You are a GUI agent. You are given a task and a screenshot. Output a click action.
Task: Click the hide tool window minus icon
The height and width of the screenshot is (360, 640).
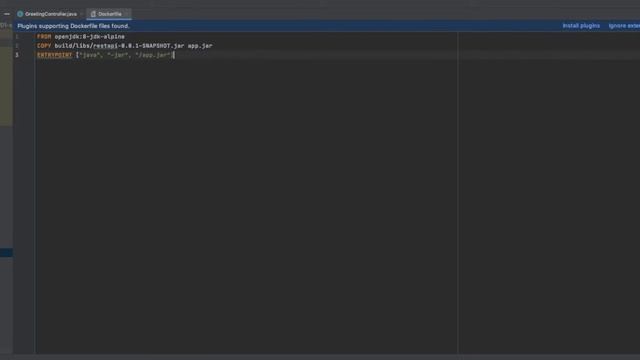pyautogui.click(x=7, y=14)
